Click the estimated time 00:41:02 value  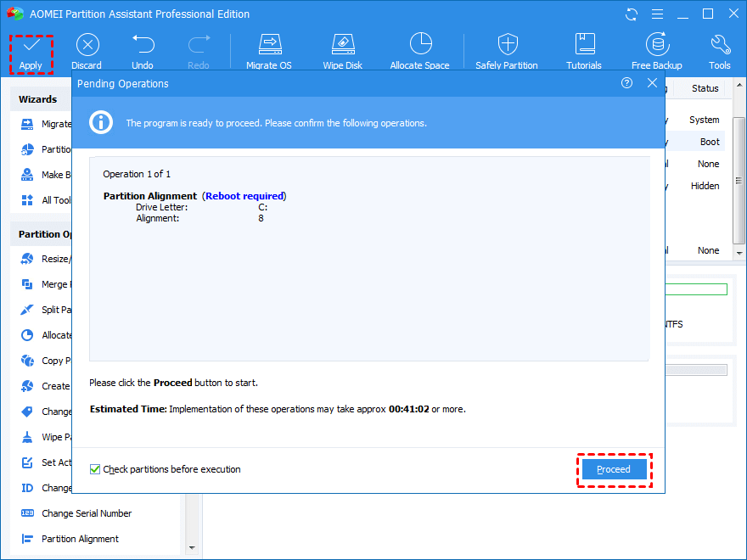coord(409,410)
